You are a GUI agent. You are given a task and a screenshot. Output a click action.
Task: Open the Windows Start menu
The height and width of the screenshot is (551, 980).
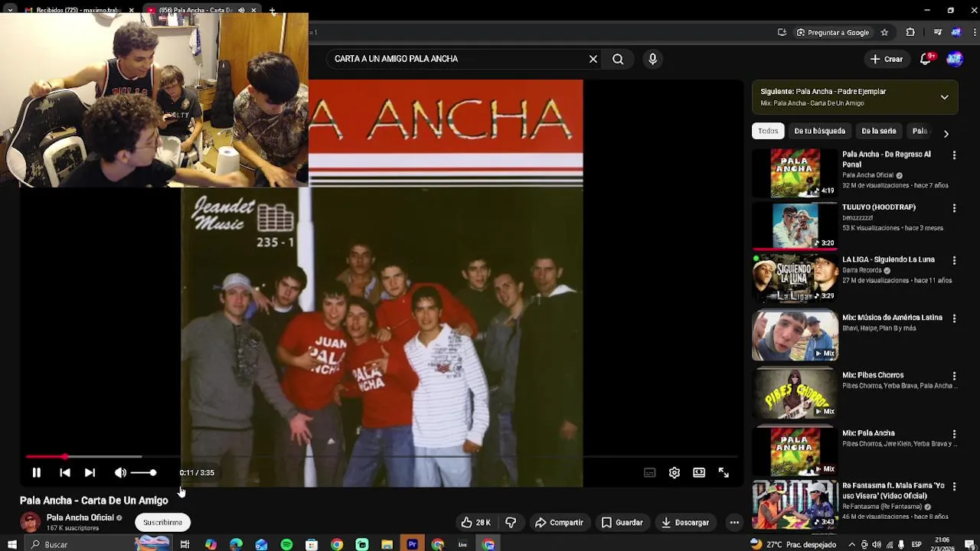[11, 544]
